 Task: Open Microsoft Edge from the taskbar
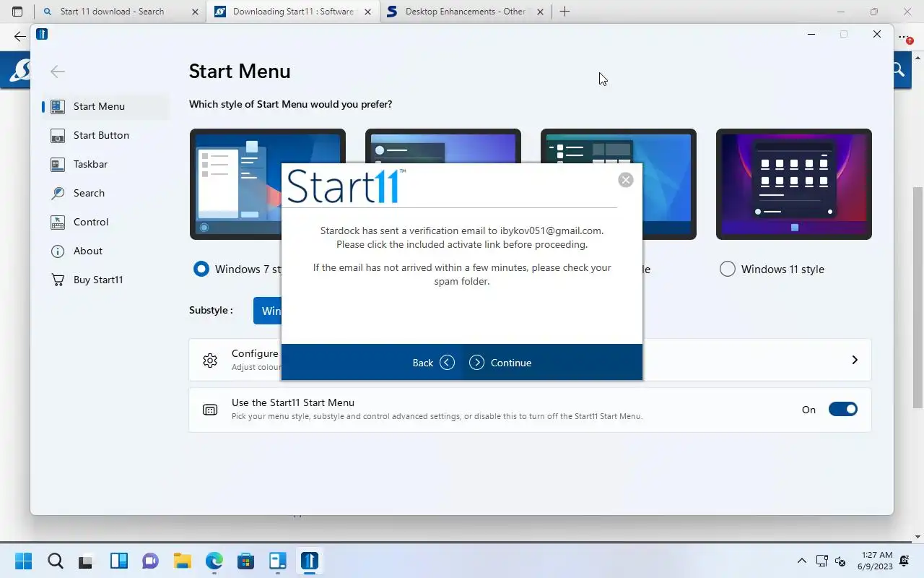click(x=214, y=561)
